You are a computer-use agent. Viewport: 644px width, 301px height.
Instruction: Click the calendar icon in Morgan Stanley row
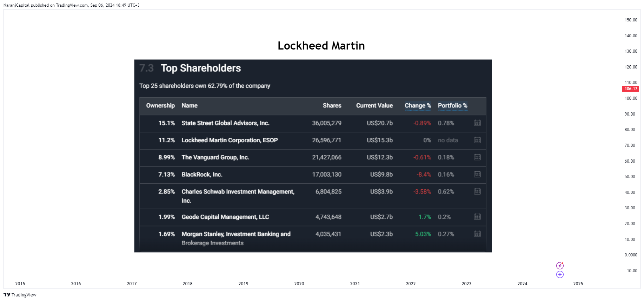pyautogui.click(x=477, y=234)
